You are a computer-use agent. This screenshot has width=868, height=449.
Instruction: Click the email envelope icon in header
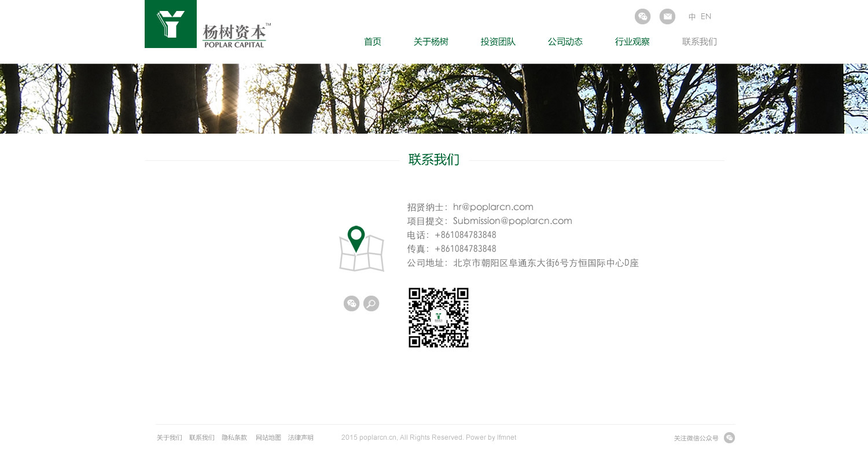coord(667,17)
